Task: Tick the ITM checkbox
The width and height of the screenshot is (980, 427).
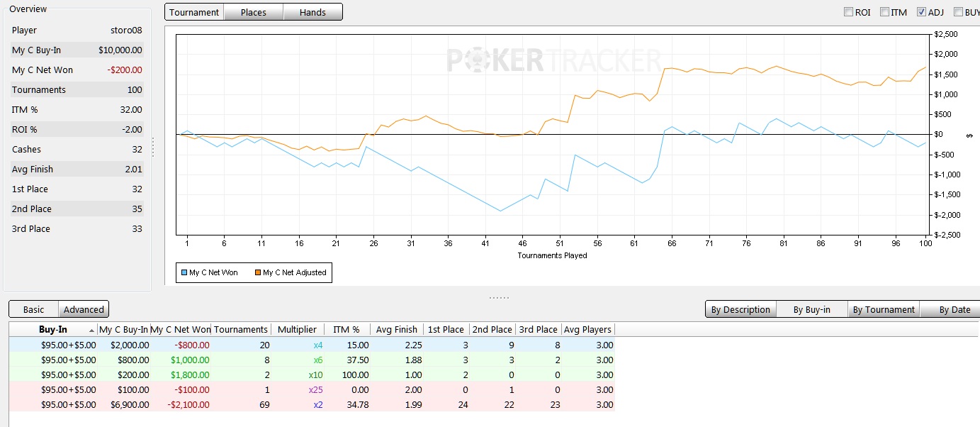Action: pos(884,12)
